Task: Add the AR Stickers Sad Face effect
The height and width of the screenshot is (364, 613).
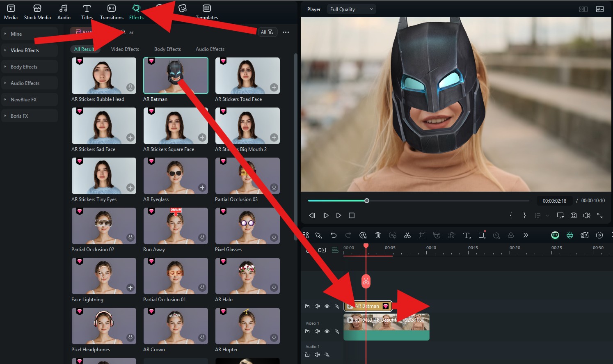Action: click(130, 137)
